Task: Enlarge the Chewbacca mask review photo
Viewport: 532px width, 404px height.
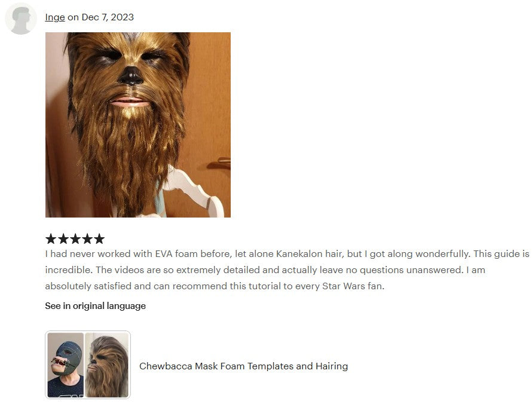Action: (137, 125)
